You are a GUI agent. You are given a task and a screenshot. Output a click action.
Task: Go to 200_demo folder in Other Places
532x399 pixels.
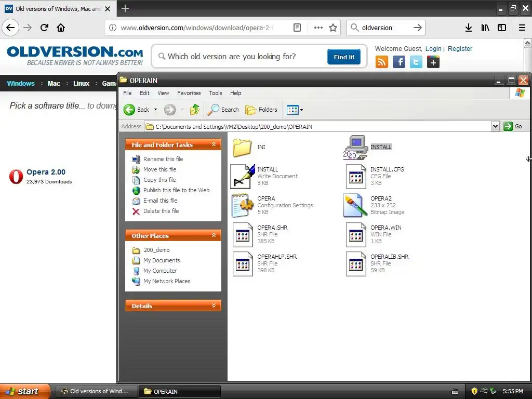[x=156, y=250]
